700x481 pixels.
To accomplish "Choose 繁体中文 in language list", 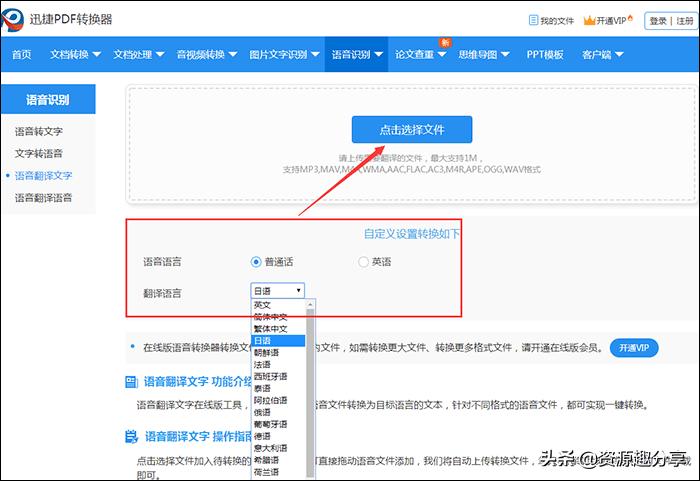I will [278, 329].
